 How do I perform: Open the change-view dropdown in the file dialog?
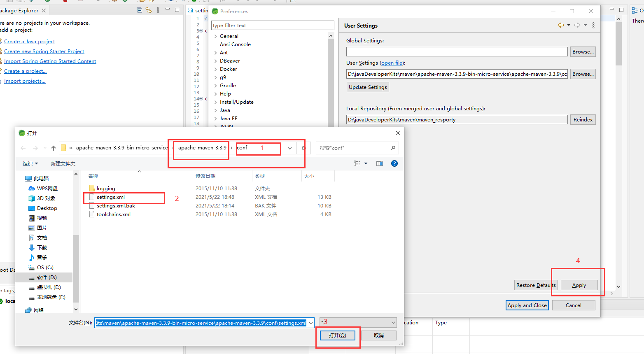click(x=366, y=163)
